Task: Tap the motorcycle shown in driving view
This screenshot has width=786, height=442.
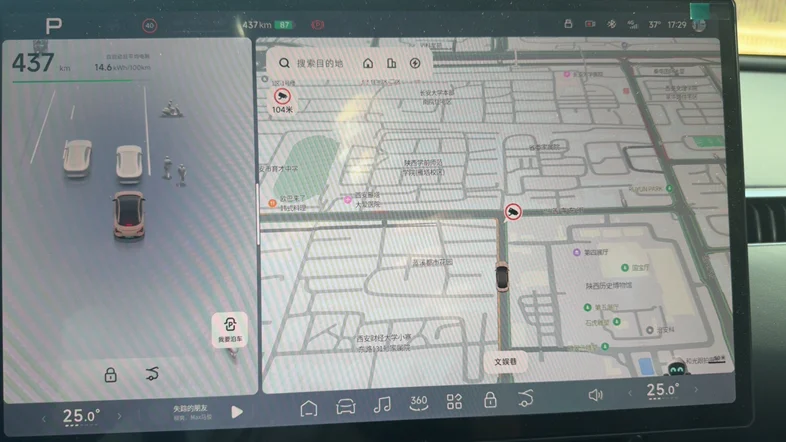Action: [x=172, y=109]
